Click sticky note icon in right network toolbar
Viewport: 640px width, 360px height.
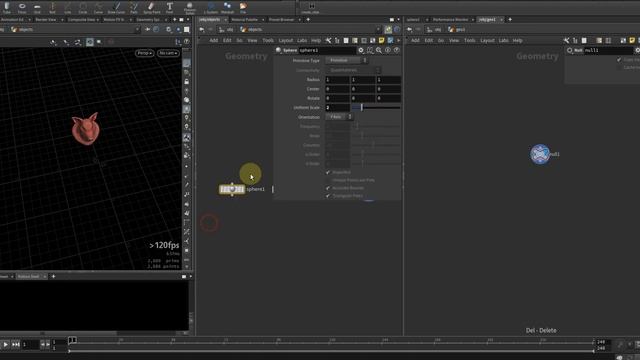[x=632, y=40]
